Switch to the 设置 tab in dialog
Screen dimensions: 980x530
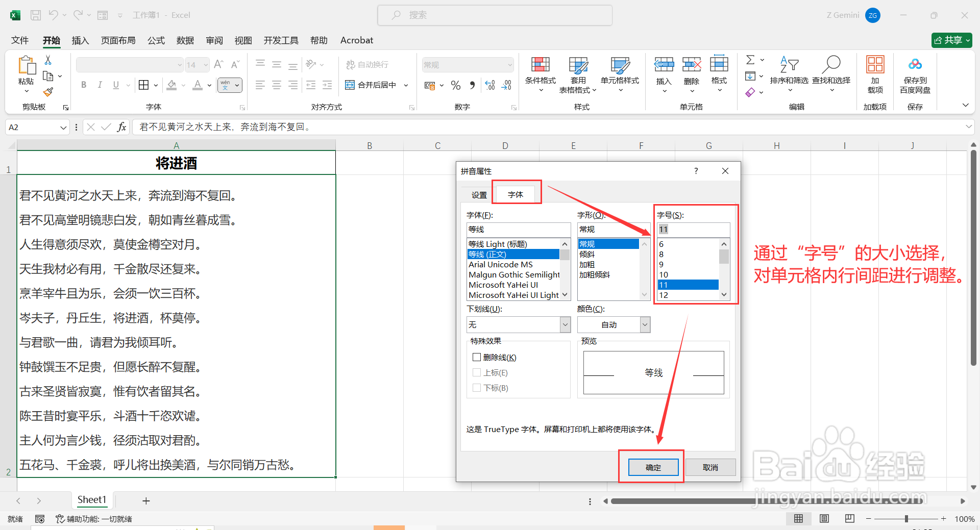tap(479, 194)
